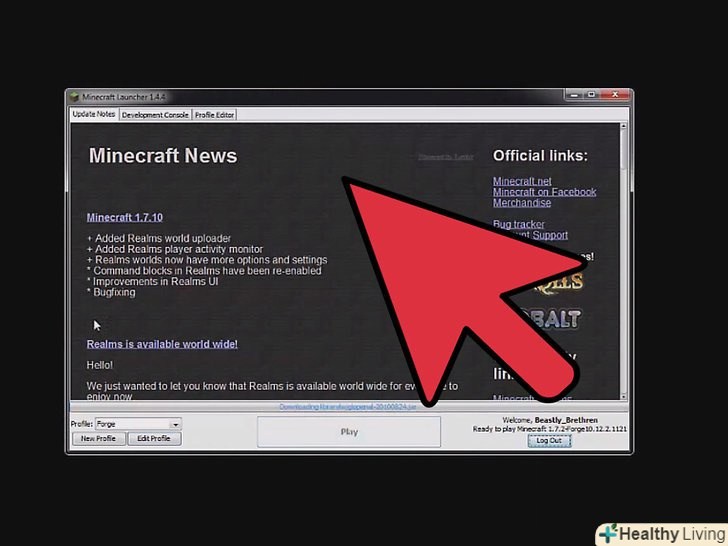The image size is (728, 546).
Task: Open the Merchandise link
Action: click(x=522, y=203)
